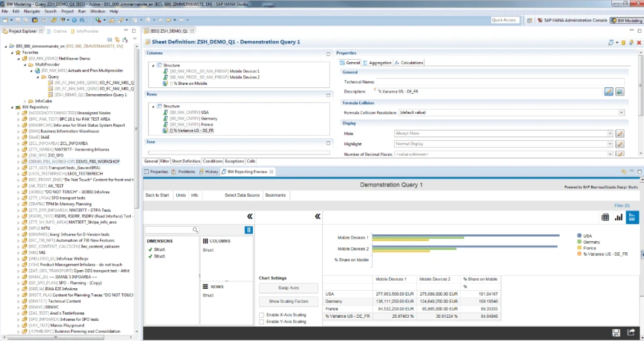Collapse the chart settings panel double-chevron
The image size is (644, 341).
(x=318, y=217)
